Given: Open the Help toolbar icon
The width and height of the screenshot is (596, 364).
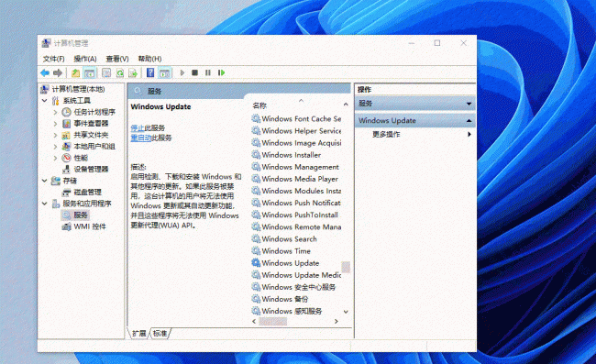Looking at the screenshot, I should (150, 72).
